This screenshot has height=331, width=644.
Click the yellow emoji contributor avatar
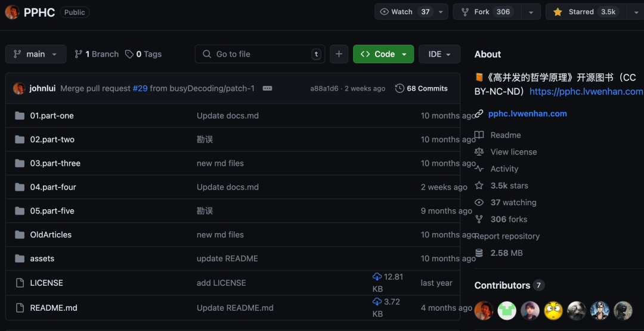[x=553, y=311]
